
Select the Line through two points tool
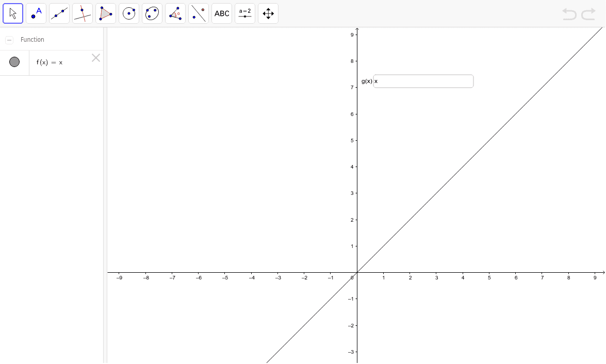coord(59,13)
